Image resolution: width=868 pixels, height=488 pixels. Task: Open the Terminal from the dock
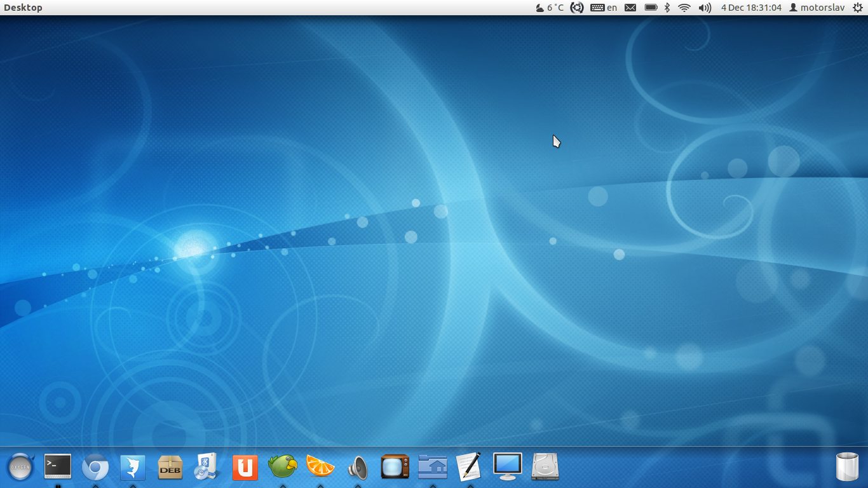[58, 467]
